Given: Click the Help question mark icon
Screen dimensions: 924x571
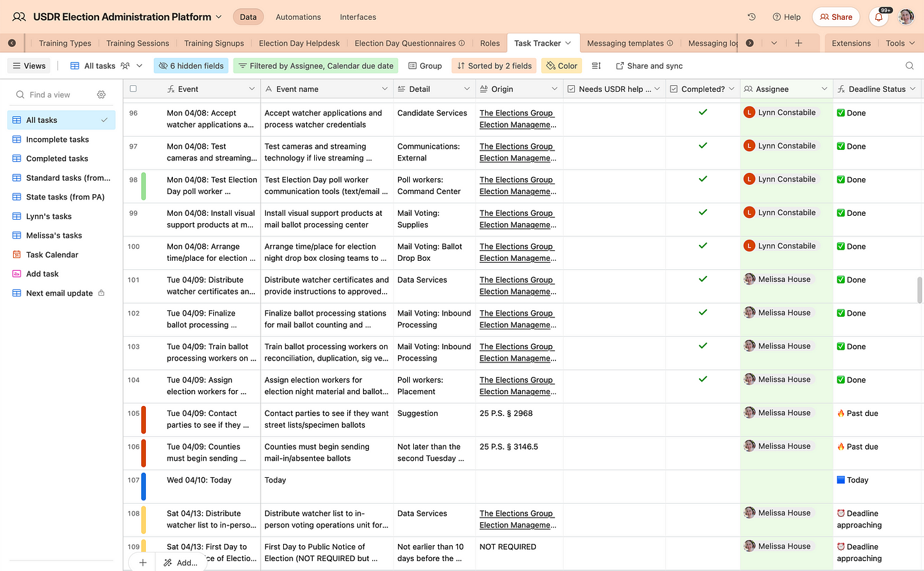Looking at the screenshot, I should point(777,17).
